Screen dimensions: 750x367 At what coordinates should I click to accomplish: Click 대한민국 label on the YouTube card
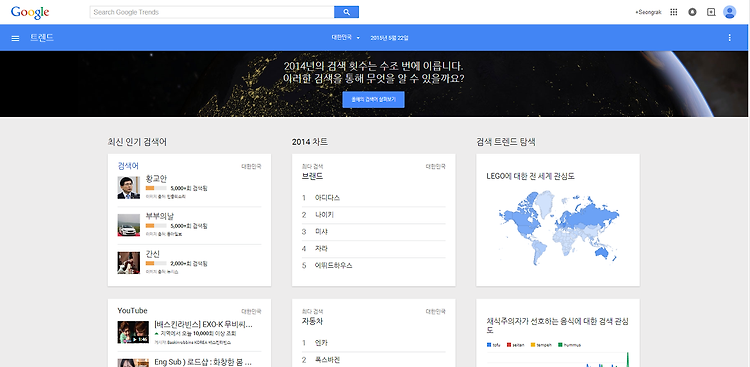click(x=251, y=311)
